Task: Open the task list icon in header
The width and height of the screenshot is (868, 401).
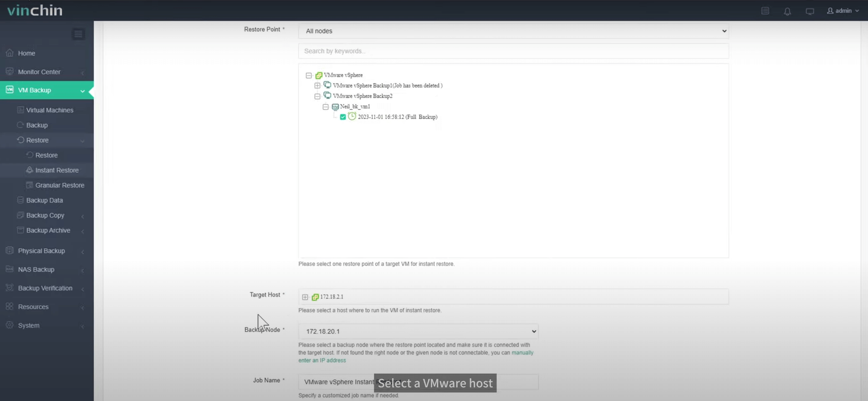Action: pyautogui.click(x=765, y=11)
